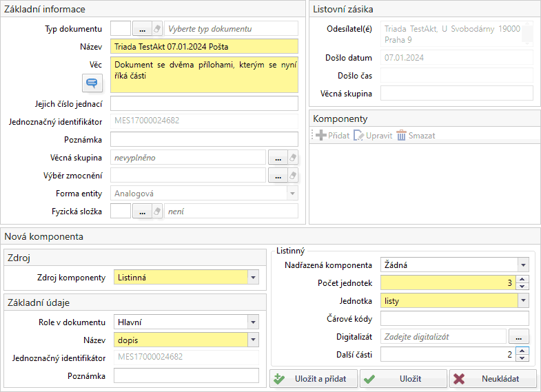Click Přidat in the Komponenty toolbar
The width and height of the screenshot is (541, 392).
(332, 136)
